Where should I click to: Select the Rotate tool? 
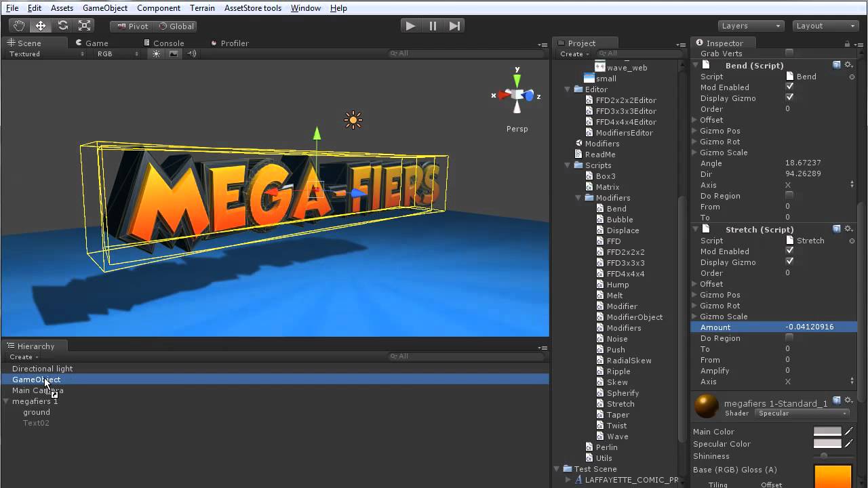[x=62, y=26]
